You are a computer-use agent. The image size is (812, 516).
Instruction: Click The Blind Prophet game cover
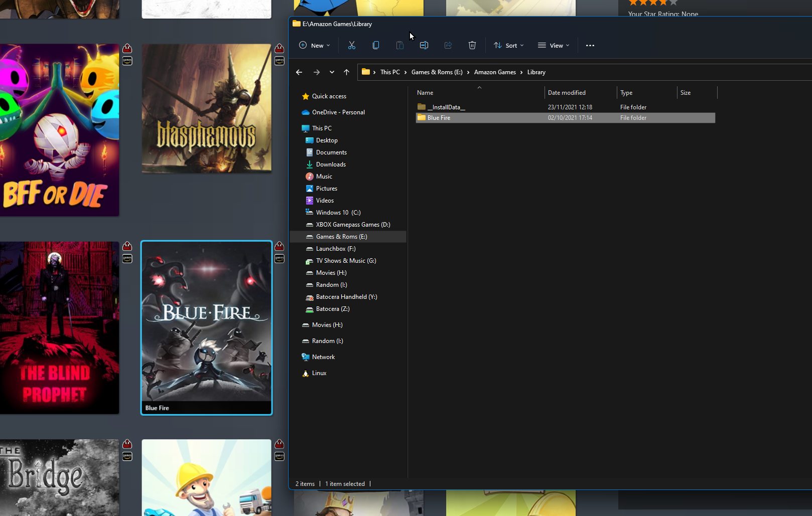point(59,327)
